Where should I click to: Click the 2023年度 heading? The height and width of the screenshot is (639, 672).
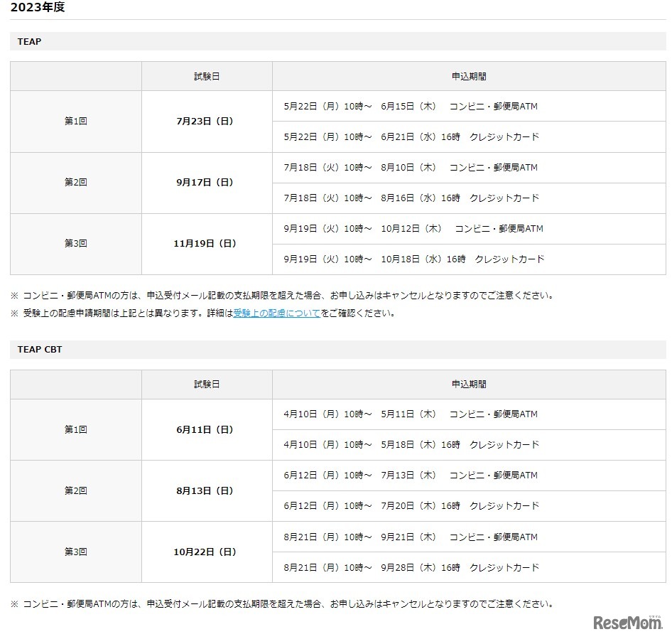38,7
